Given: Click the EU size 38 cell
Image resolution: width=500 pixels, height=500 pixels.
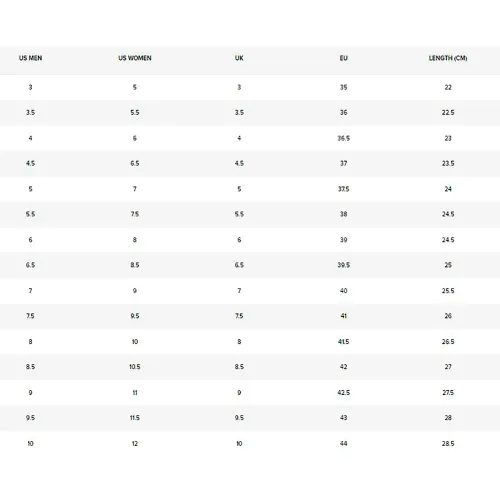Looking at the screenshot, I should (343, 214).
